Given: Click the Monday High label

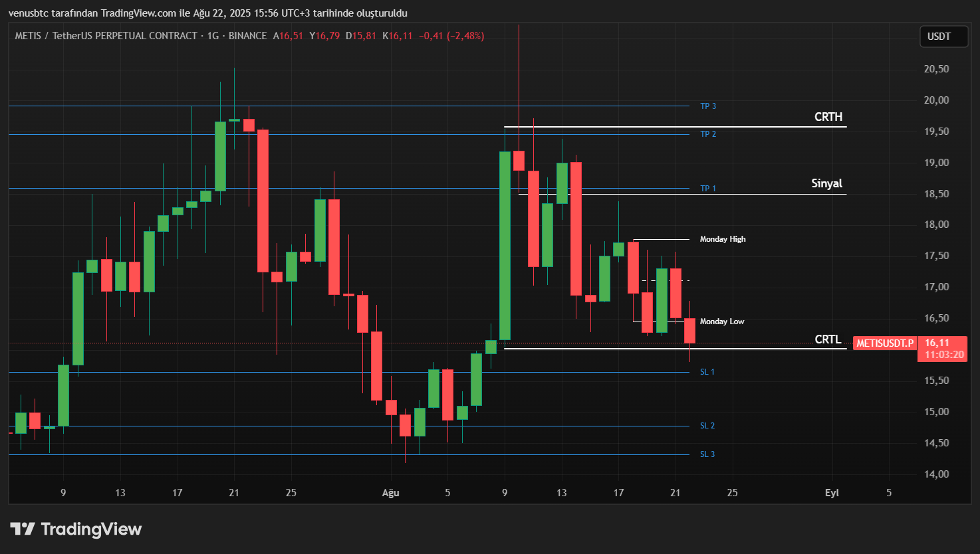Looking at the screenshot, I should (x=723, y=238).
